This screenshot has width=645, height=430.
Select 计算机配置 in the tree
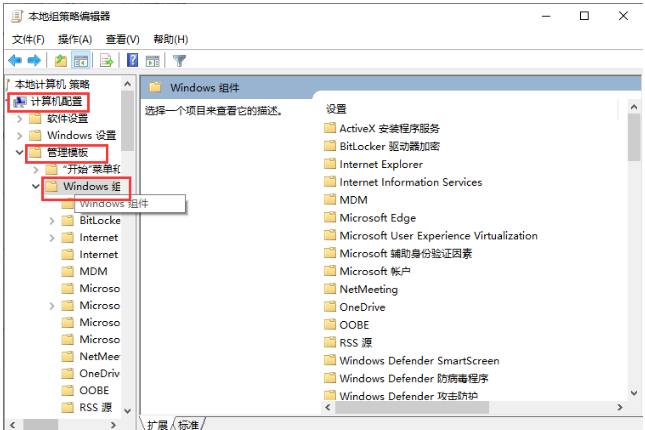[56, 102]
